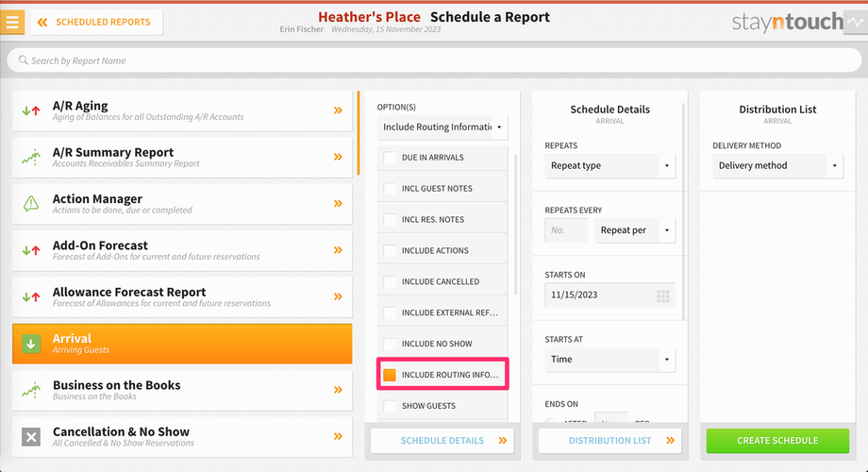Select the A/R Summary Report title
868x472 pixels.
(113, 152)
